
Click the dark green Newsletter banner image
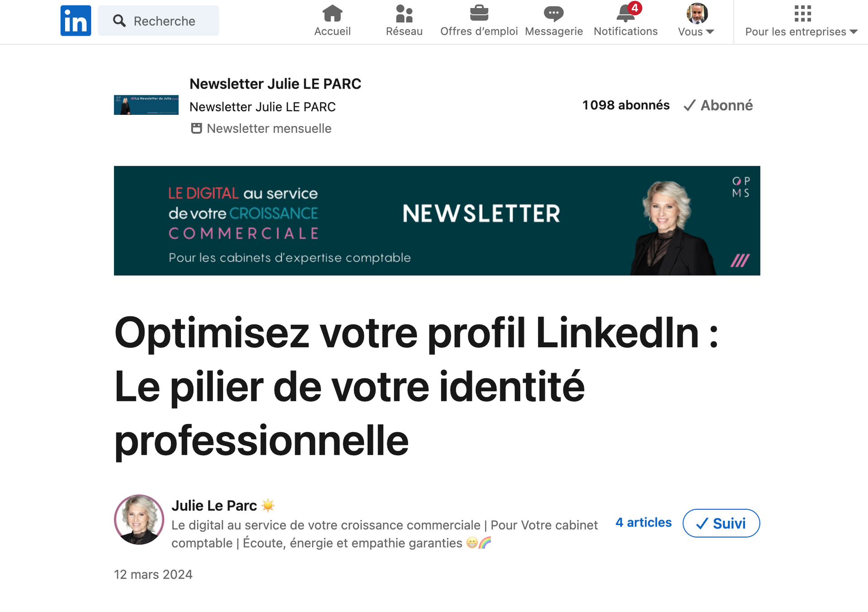(437, 221)
